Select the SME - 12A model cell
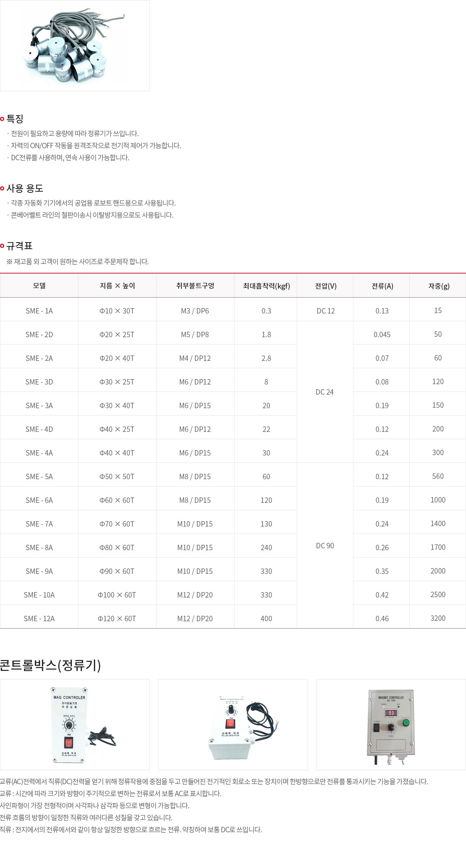This screenshot has height=868, width=466. point(39,619)
